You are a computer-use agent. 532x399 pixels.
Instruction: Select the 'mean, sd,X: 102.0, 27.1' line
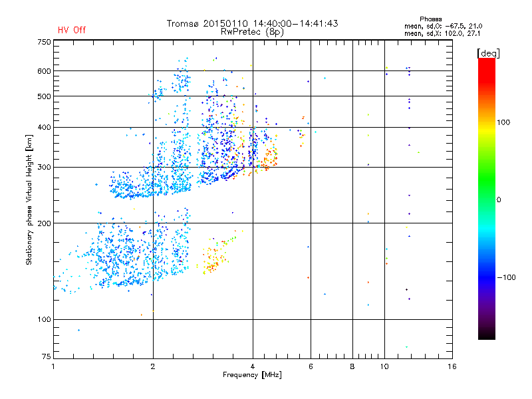[442, 34]
